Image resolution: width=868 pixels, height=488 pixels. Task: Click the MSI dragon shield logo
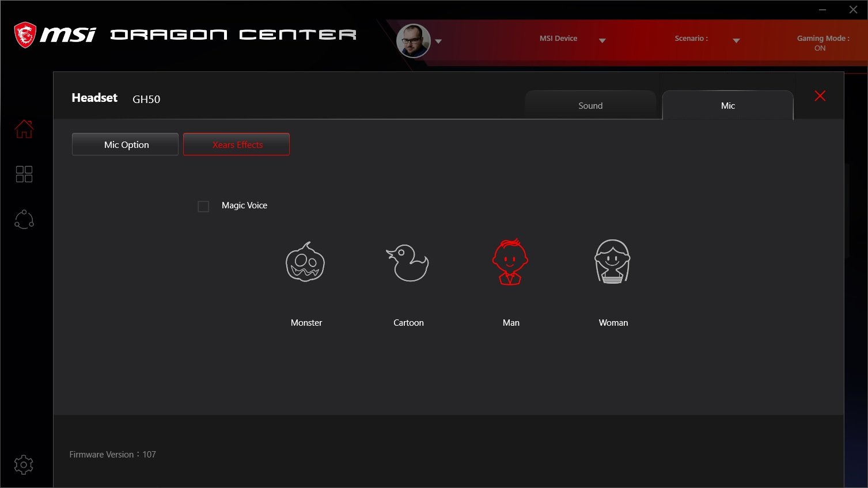[25, 35]
